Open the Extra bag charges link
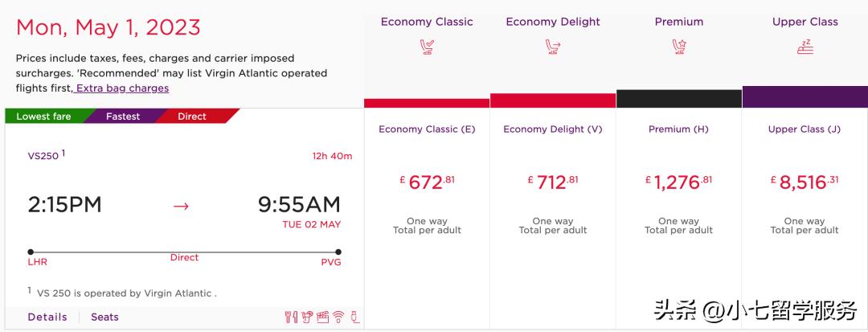Image resolution: width=868 pixels, height=332 pixels. tap(122, 88)
